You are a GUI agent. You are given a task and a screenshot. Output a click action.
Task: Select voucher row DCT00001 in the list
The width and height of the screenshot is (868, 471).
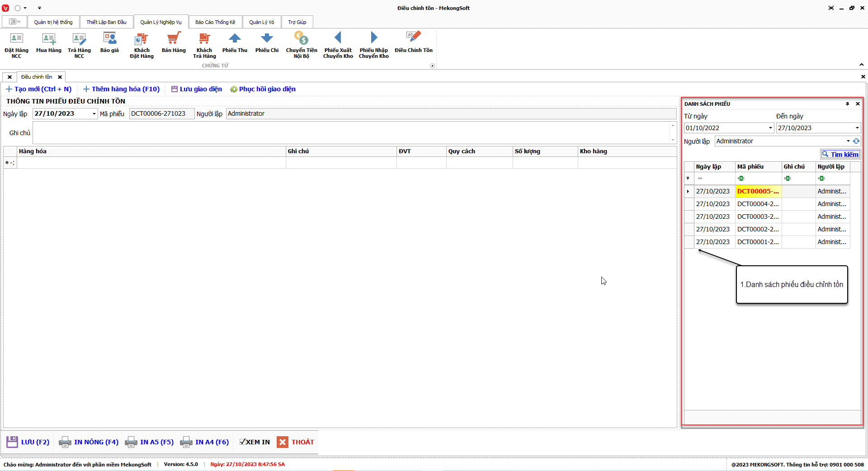(767, 242)
